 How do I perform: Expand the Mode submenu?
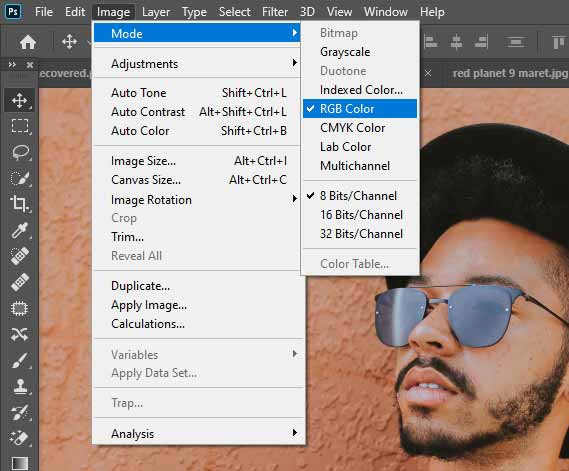197,33
